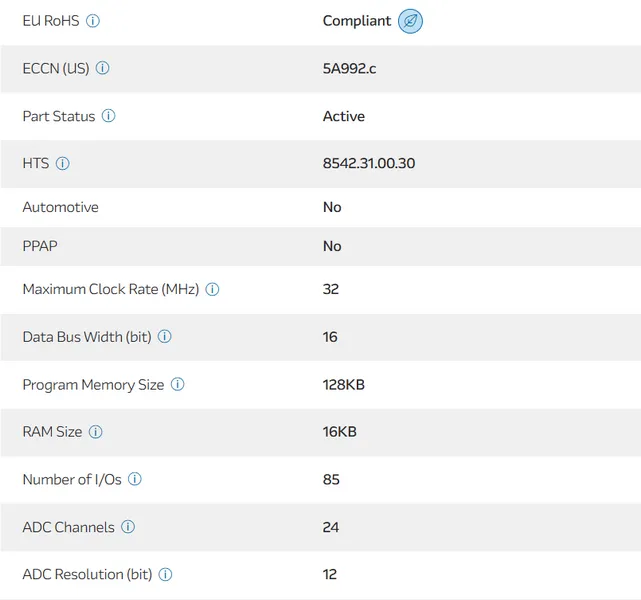The width and height of the screenshot is (641, 600).
Task: Click the info icon next to Part Status
Action: [108, 116]
